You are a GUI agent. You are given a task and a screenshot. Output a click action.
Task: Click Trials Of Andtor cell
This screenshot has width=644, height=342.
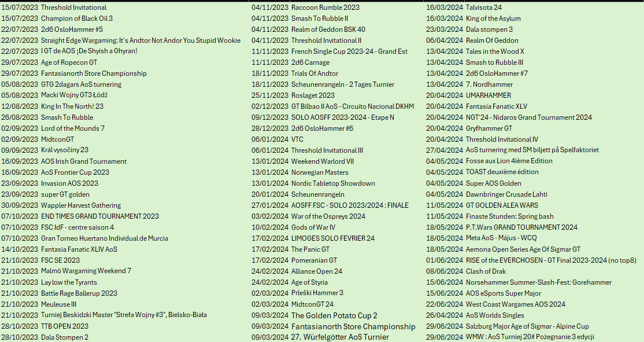click(314, 73)
